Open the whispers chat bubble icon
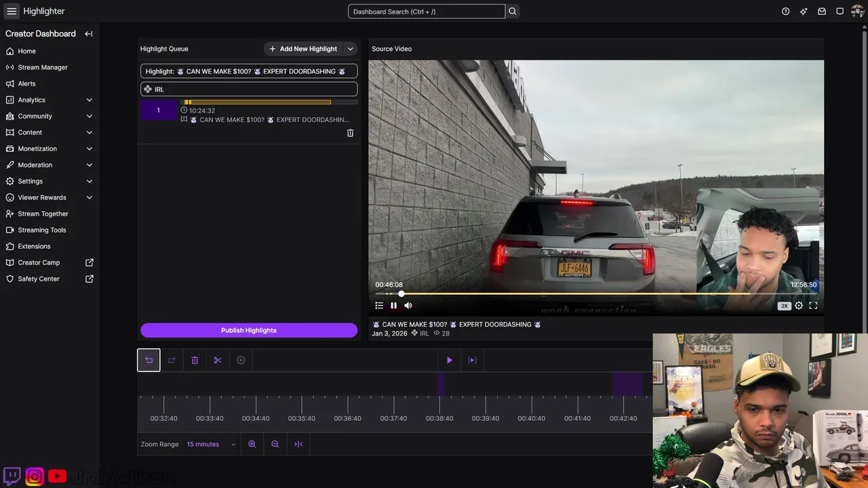 (x=840, y=12)
